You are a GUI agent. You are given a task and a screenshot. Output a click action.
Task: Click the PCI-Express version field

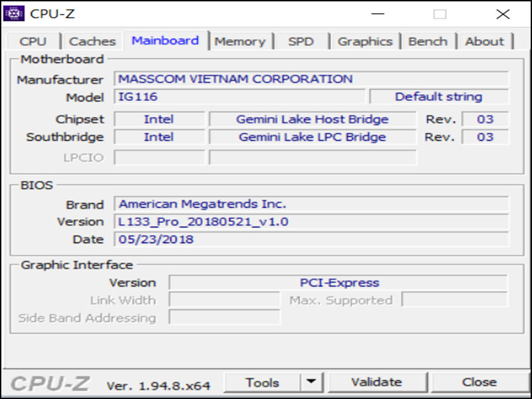[x=338, y=283]
